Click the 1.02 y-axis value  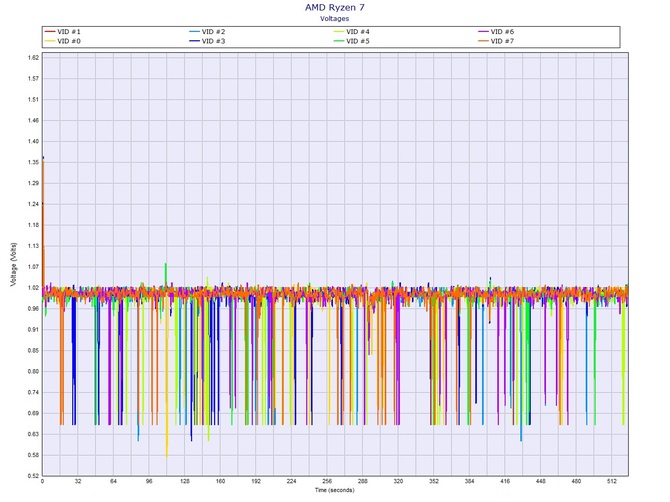click(x=33, y=288)
